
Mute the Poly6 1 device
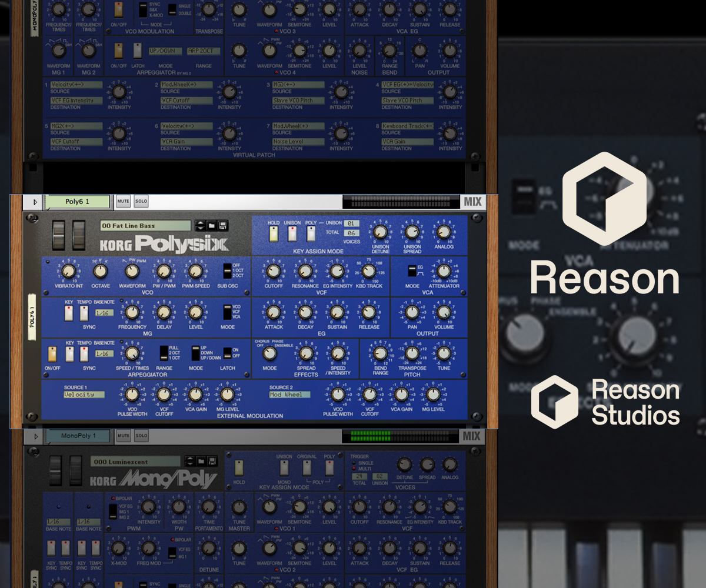(123, 201)
